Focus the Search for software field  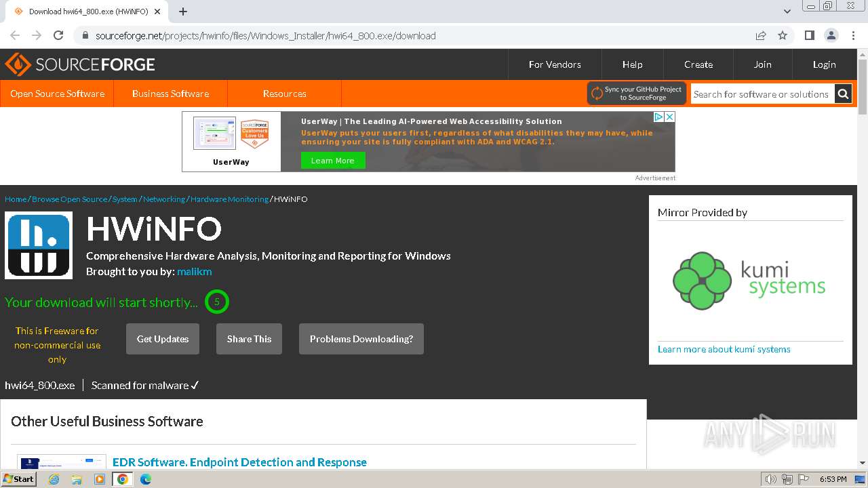pos(762,94)
